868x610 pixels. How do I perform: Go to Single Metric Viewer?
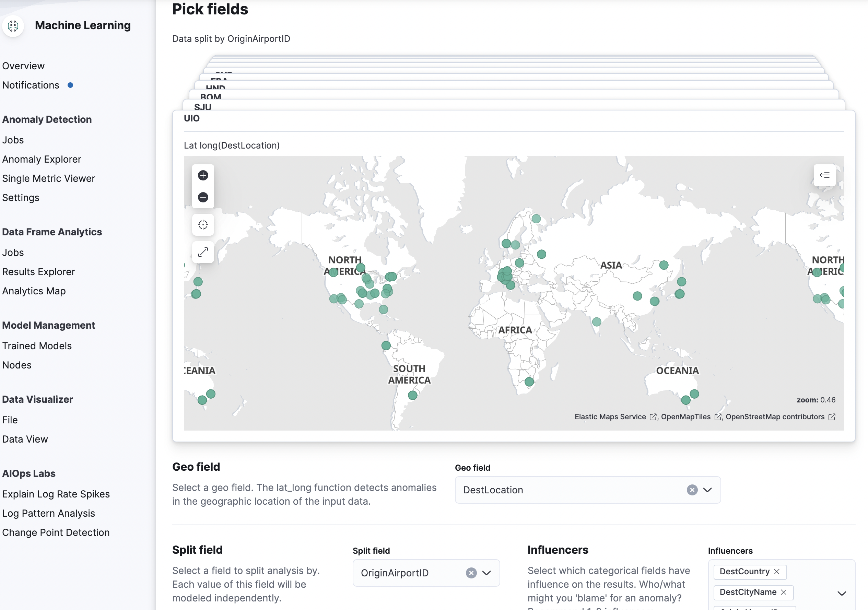click(48, 178)
